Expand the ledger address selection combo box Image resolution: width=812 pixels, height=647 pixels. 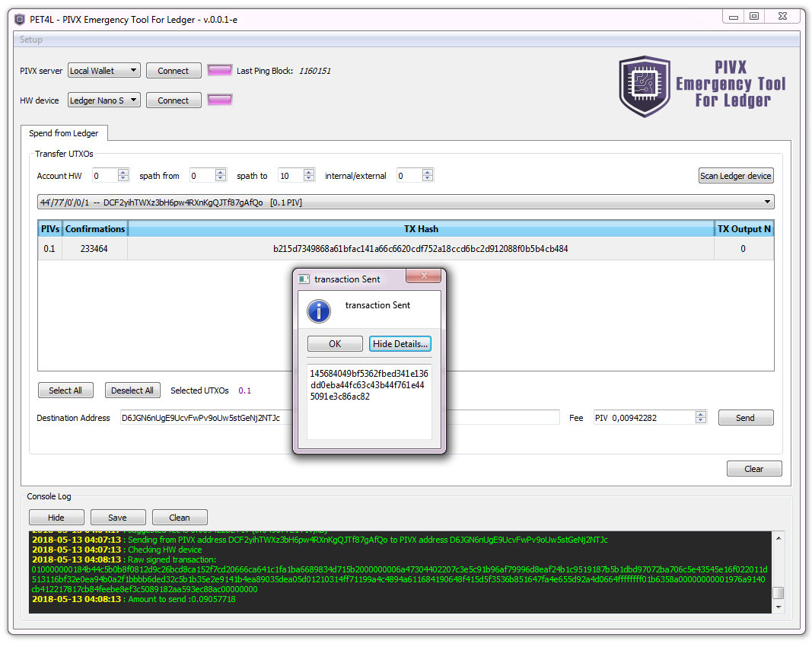coord(406,202)
